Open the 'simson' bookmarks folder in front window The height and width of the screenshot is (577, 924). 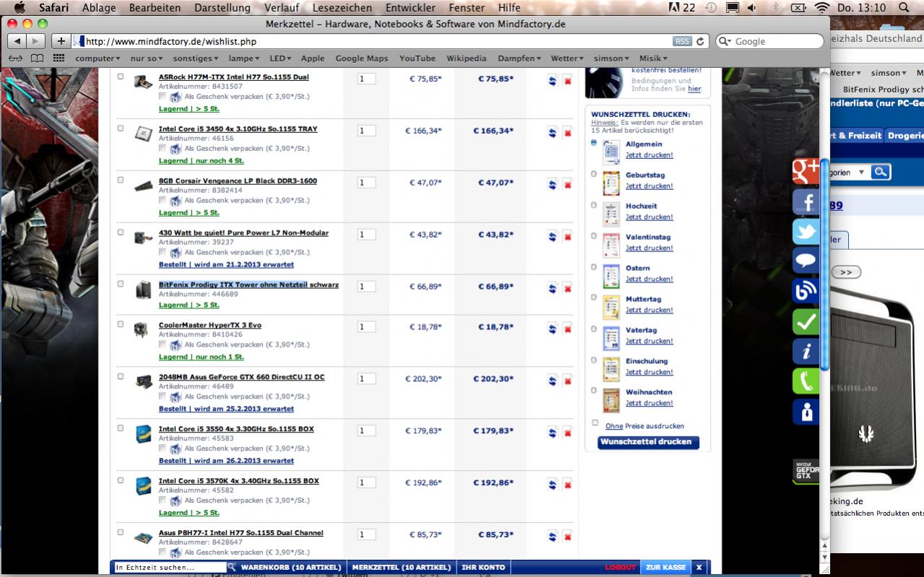(611, 58)
